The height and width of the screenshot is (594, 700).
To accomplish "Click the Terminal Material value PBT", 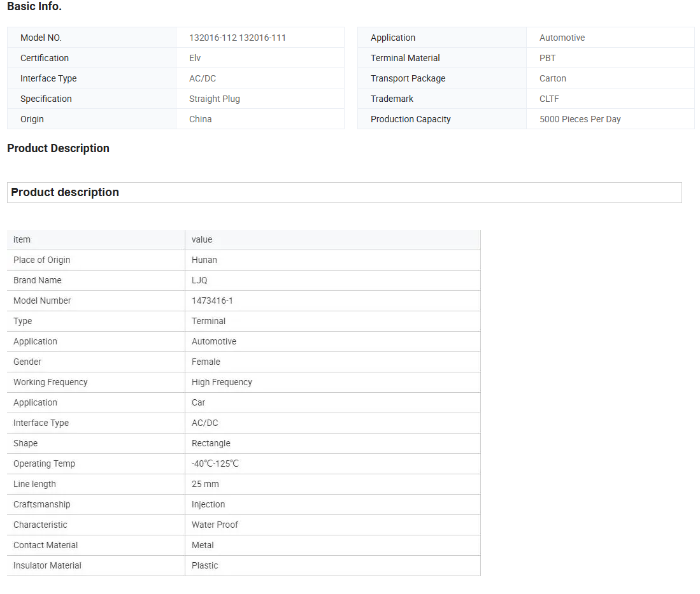I will (547, 58).
